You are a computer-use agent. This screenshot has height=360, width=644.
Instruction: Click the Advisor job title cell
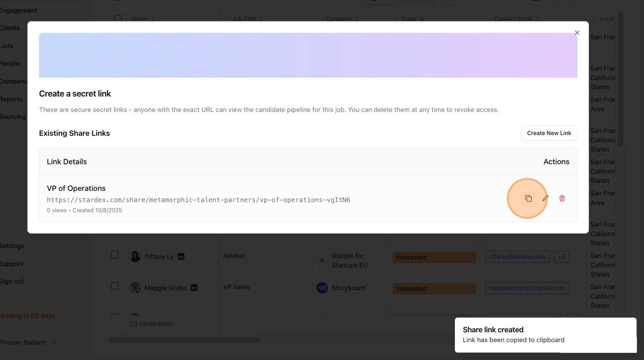click(235, 255)
